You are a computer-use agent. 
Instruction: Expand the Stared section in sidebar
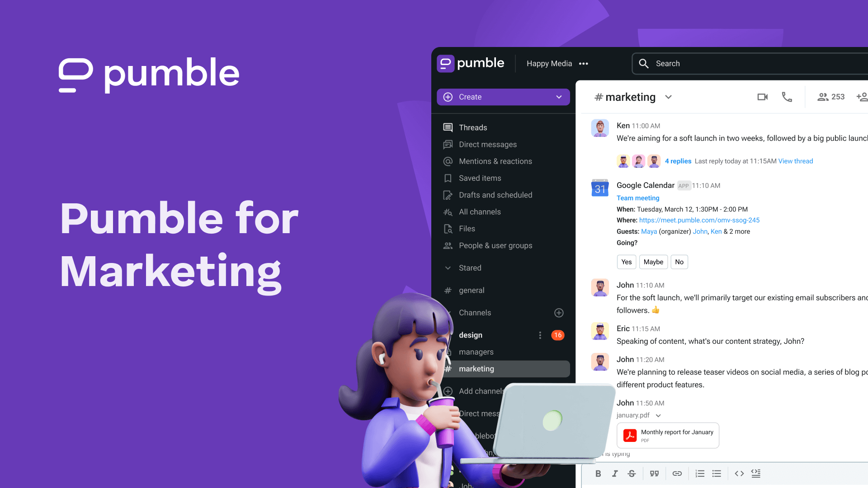448,267
